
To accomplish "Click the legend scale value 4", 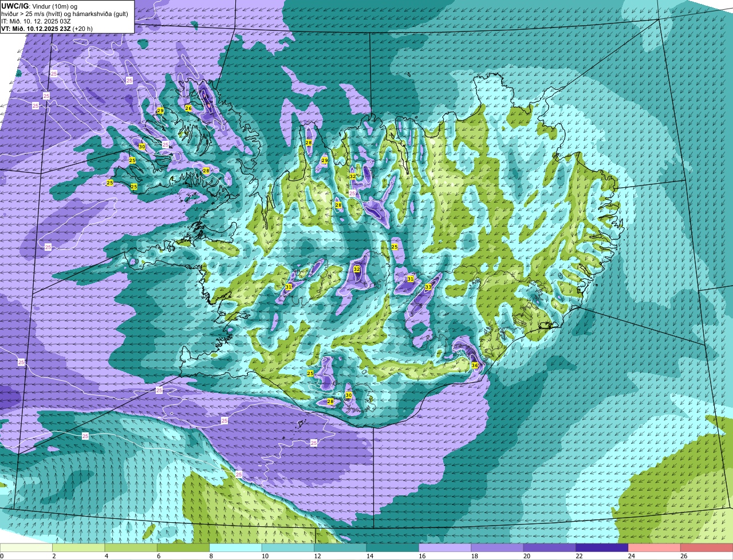I will tap(106, 556).
